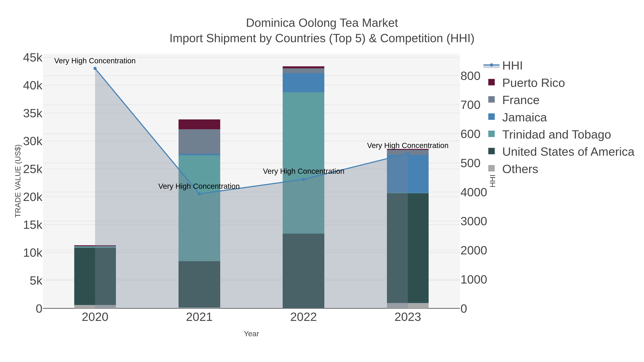Screen dimensions: 644x362
Task: Click the 4000 HHI axis tick label
Action: coord(474,192)
